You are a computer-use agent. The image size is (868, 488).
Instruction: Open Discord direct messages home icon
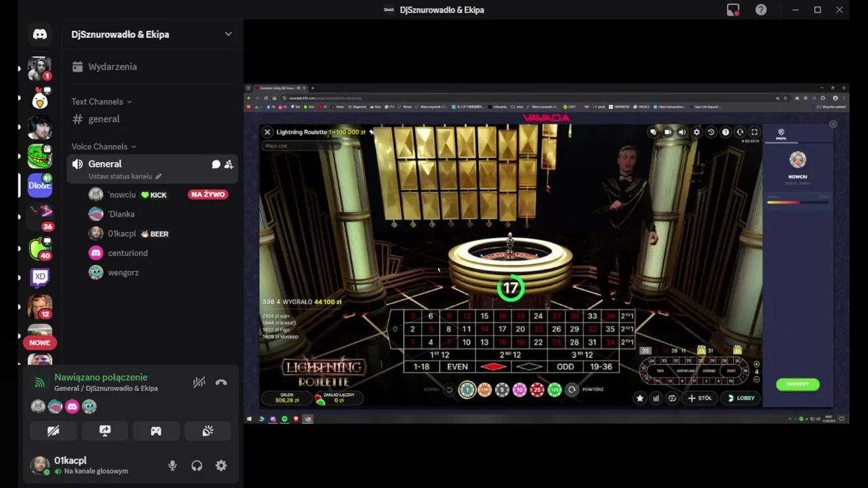40,35
